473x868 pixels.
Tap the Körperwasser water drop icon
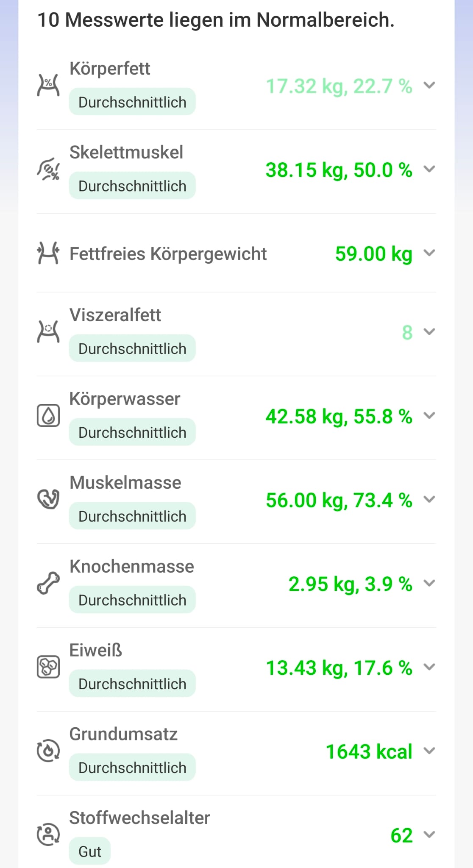[x=48, y=415]
